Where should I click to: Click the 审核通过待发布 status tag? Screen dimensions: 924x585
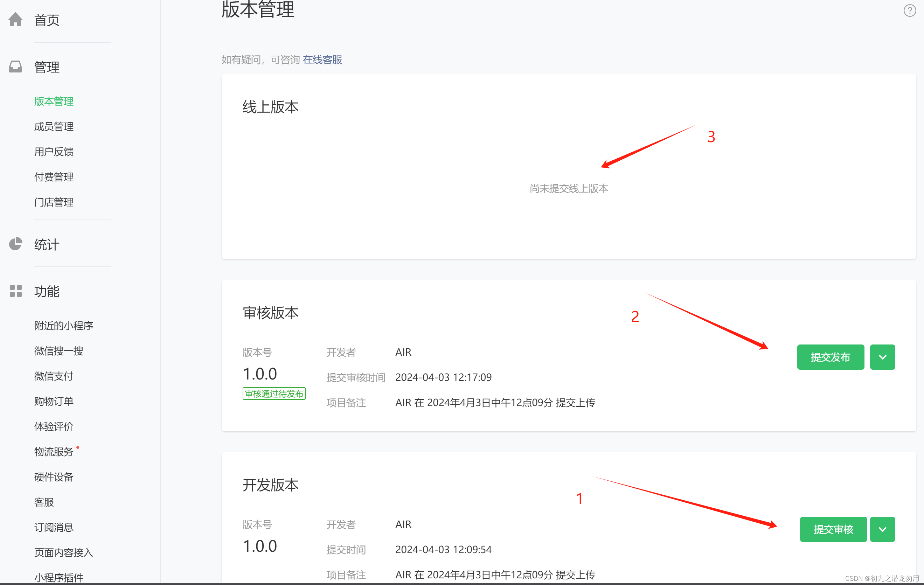tap(274, 394)
